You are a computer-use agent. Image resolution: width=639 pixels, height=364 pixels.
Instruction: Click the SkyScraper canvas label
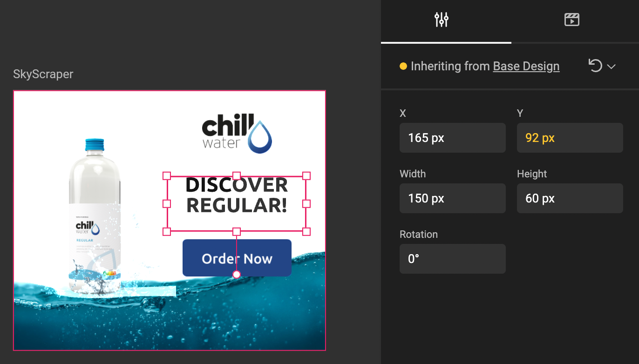pos(43,74)
